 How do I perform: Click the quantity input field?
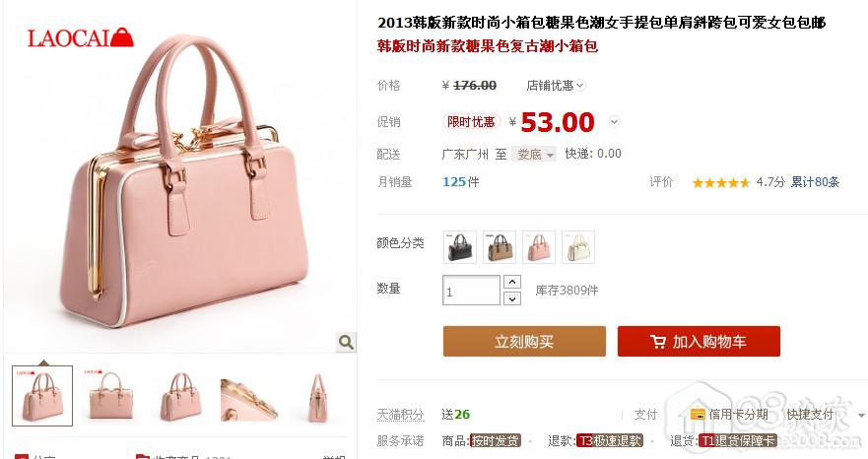471,291
